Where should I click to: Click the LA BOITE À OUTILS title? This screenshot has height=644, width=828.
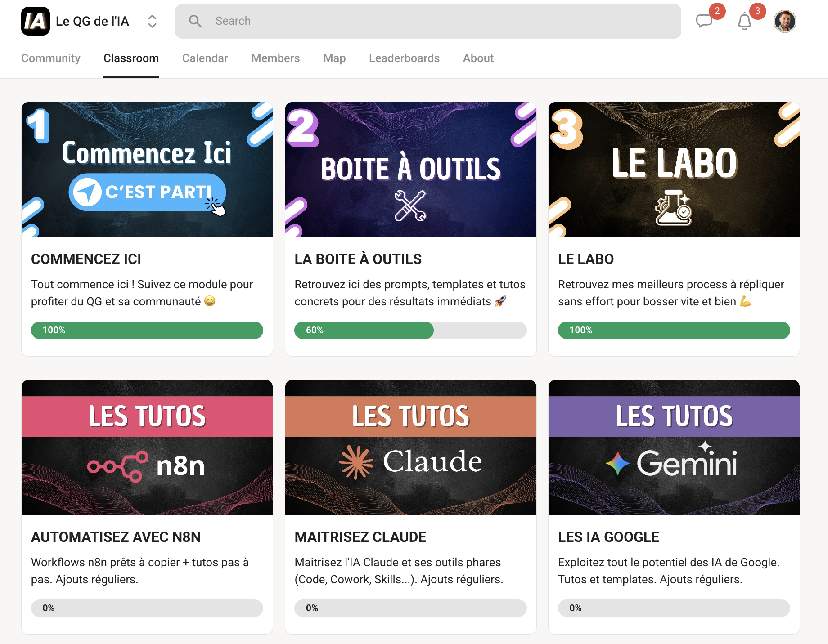tap(358, 259)
